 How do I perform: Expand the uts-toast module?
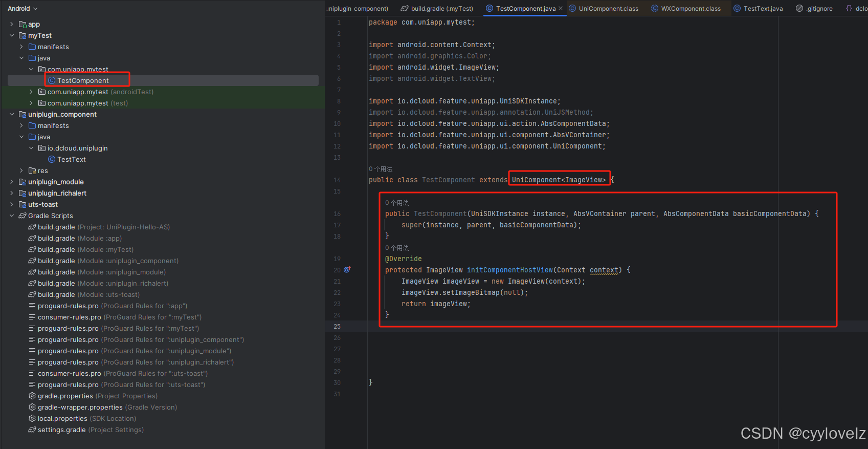[12, 204]
